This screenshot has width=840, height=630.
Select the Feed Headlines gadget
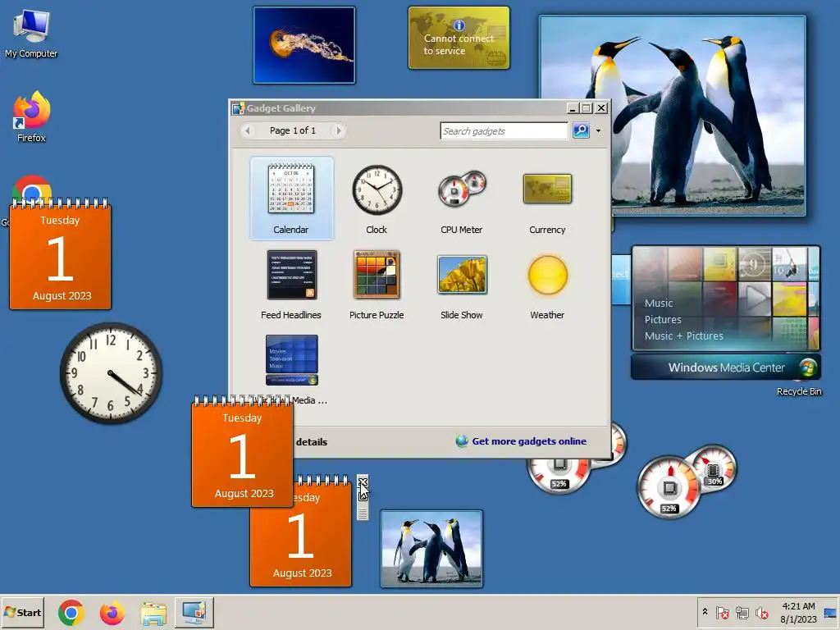click(x=291, y=284)
